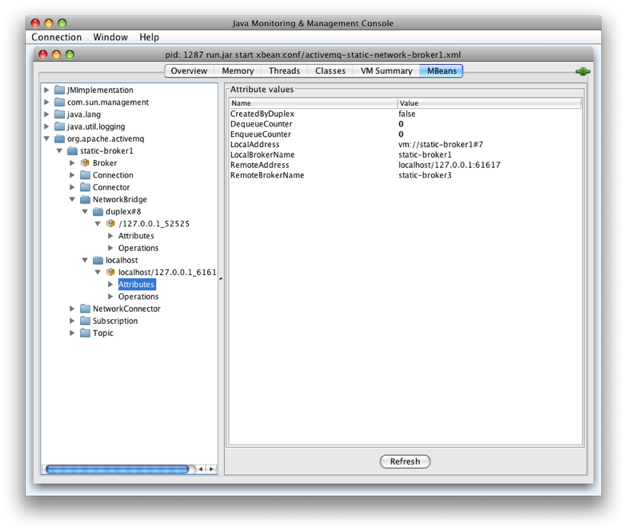Select the LocalAddress attribute name
The image size is (627, 531).
tap(255, 144)
